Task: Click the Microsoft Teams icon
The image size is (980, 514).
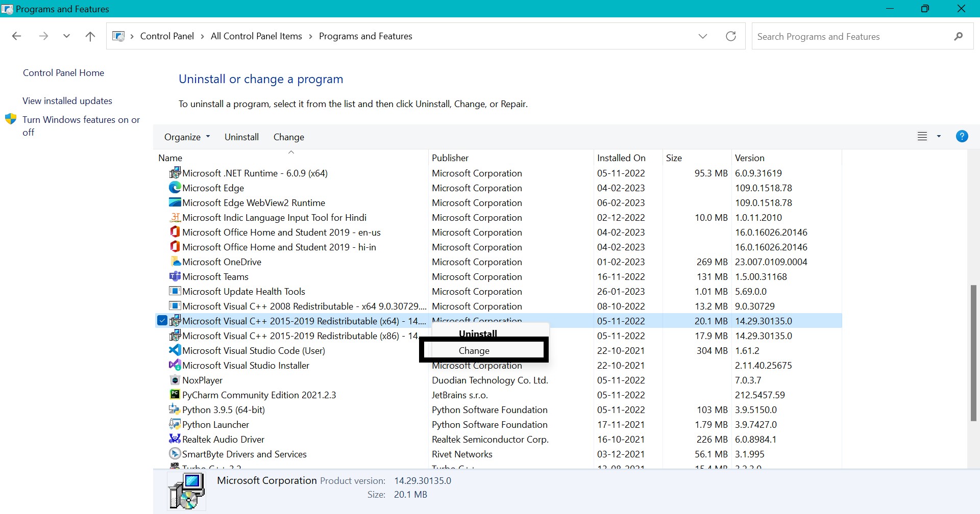Action: click(175, 276)
